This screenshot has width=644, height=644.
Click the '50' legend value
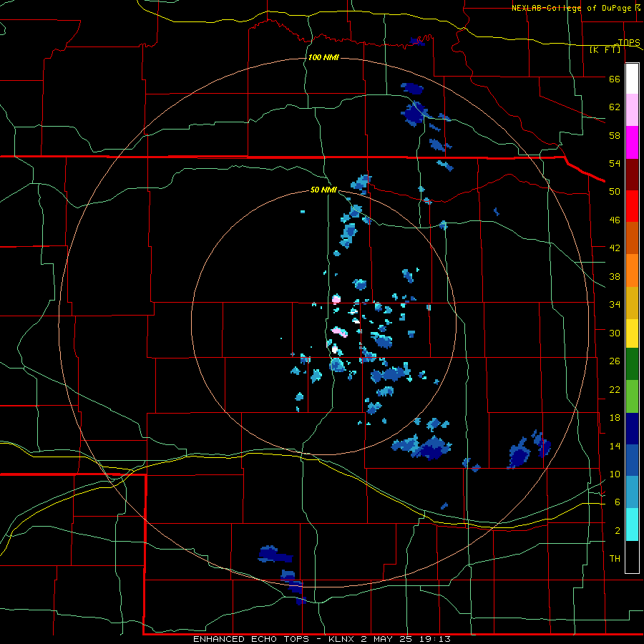coord(615,192)
